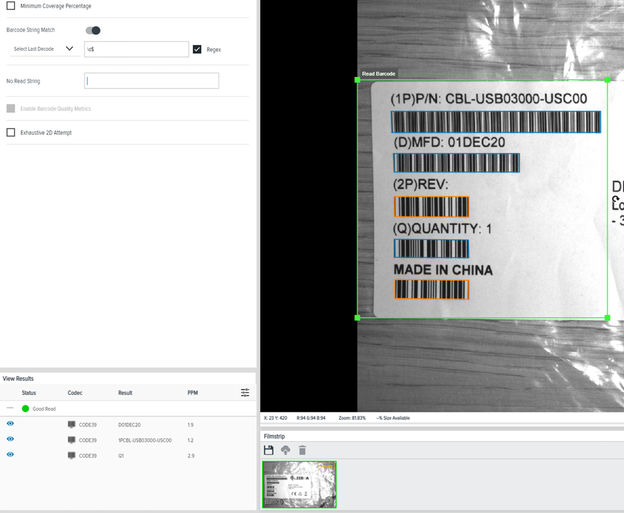Viewport: 624px width, 513px height.
Task: Click the comment icon in the Q1 row
Action: pyautogui.click(x=72, y=455)
